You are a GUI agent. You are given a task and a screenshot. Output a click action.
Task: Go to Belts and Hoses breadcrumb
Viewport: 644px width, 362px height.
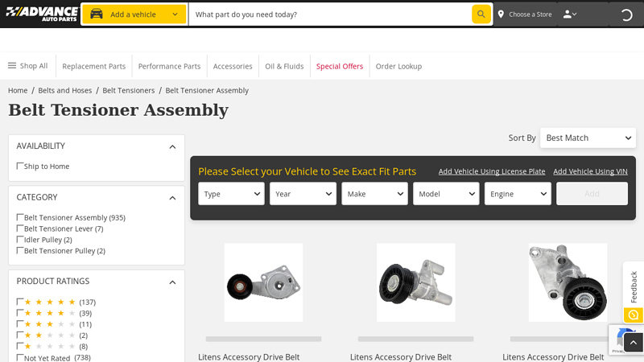(65, 90)
